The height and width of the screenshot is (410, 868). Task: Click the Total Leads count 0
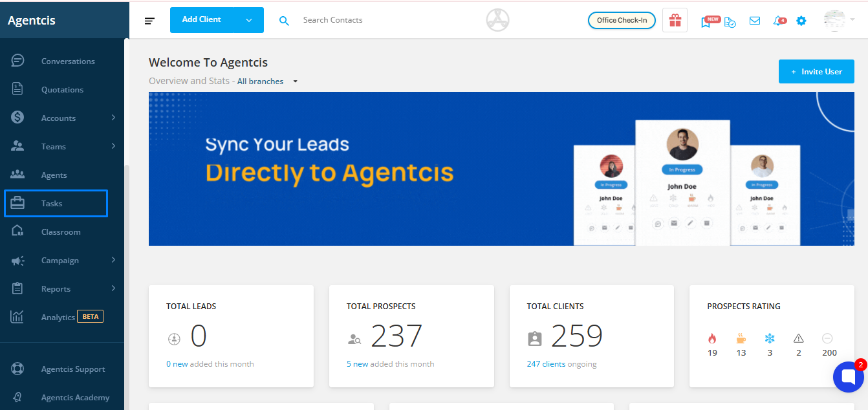[199, 336]
